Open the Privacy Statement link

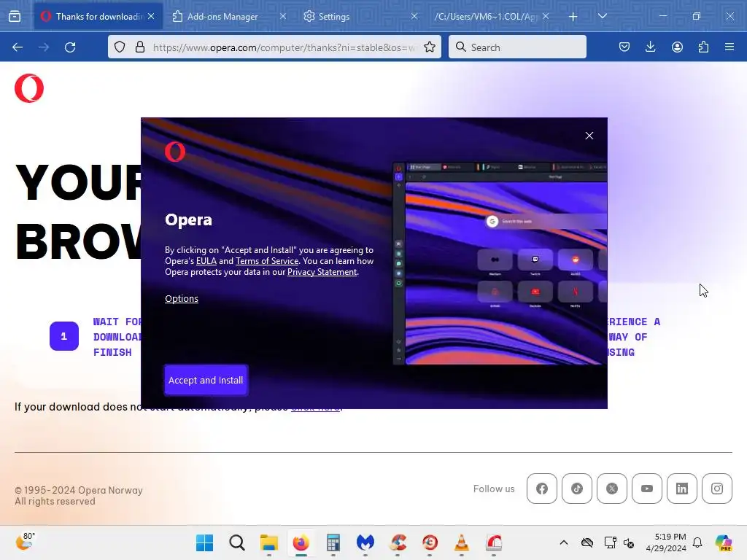(x=322, y=272)
